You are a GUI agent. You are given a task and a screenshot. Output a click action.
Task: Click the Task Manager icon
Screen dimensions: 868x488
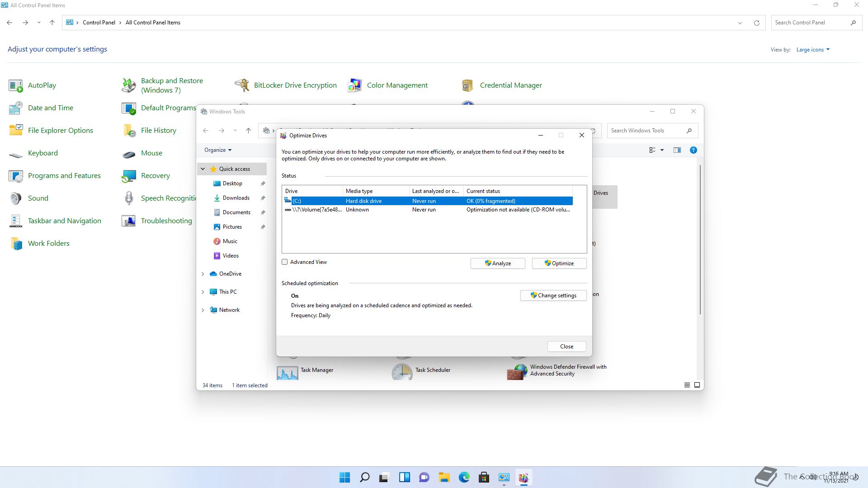pos(288,372)
